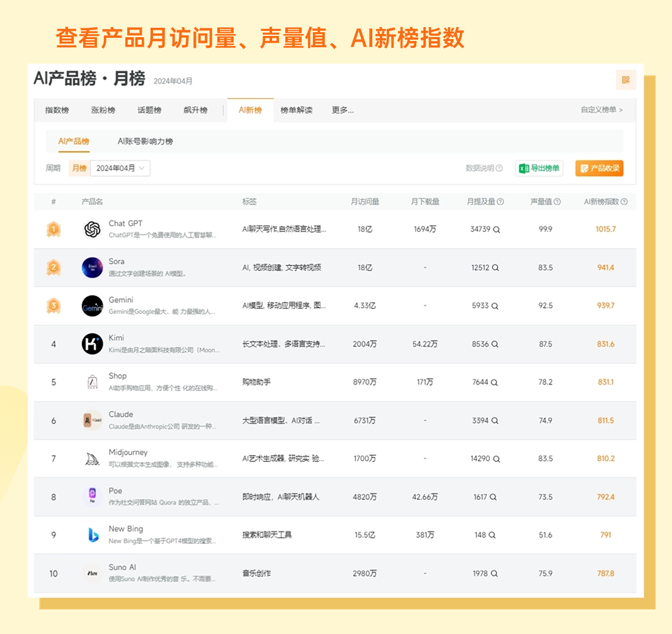Select the 月榜 period button
Viewport: 672px width, 634px height.
pyautogui.click(x=79, y=168)
